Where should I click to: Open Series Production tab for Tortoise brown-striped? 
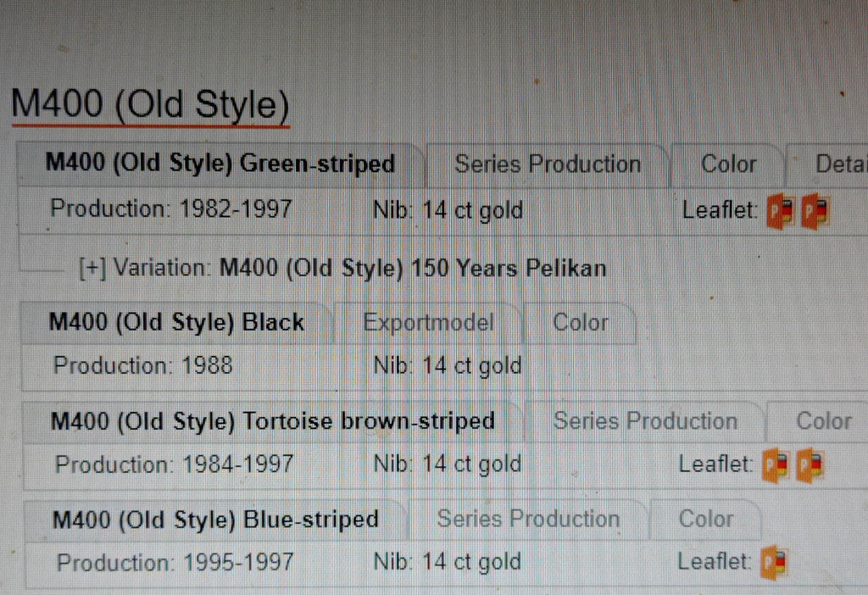[645, 421]
